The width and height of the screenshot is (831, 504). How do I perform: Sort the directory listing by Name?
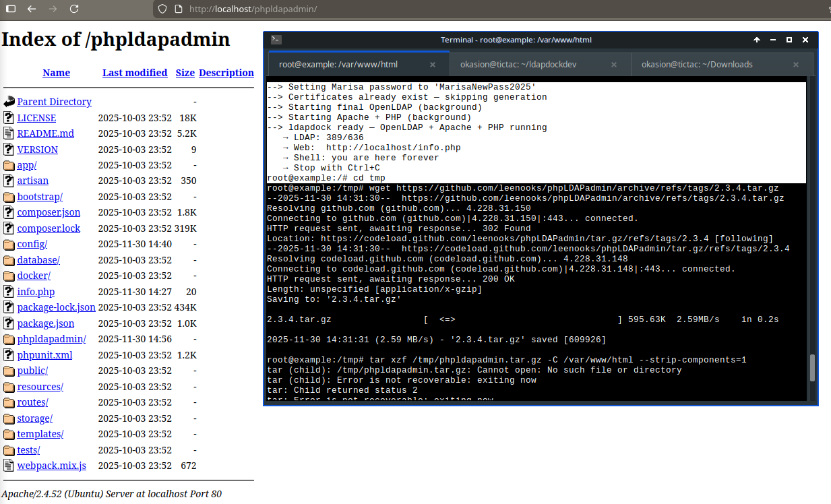pyautogui.click(x=56, y=73)
